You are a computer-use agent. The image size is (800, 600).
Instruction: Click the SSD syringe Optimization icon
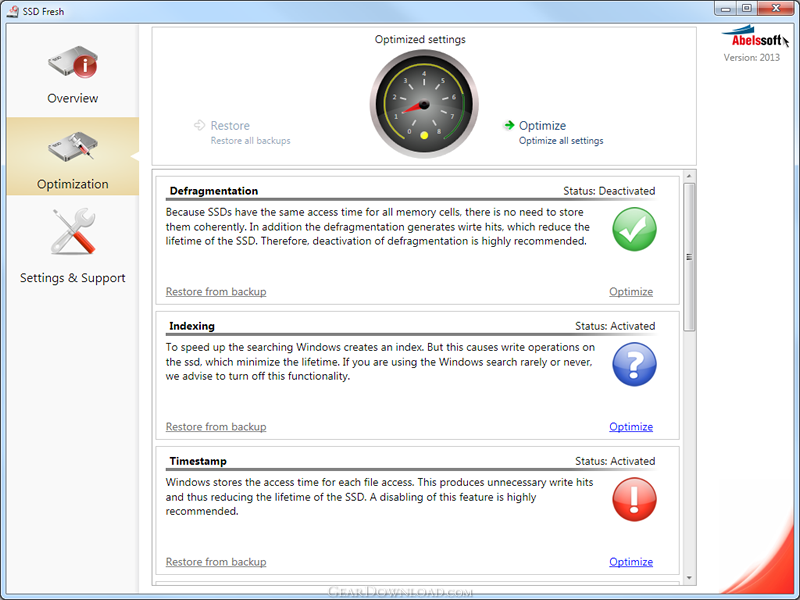[72, 146]
